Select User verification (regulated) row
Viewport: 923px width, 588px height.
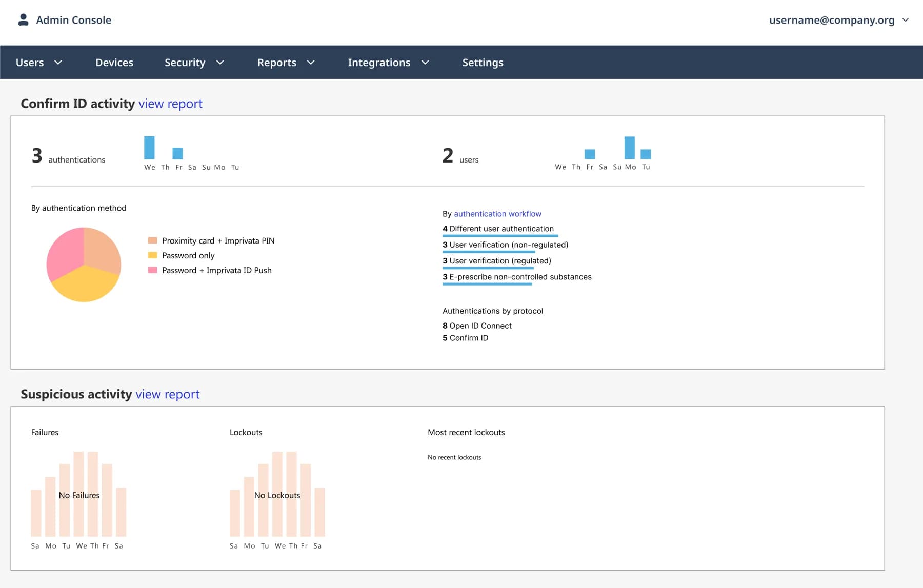(x=497, y=262)
